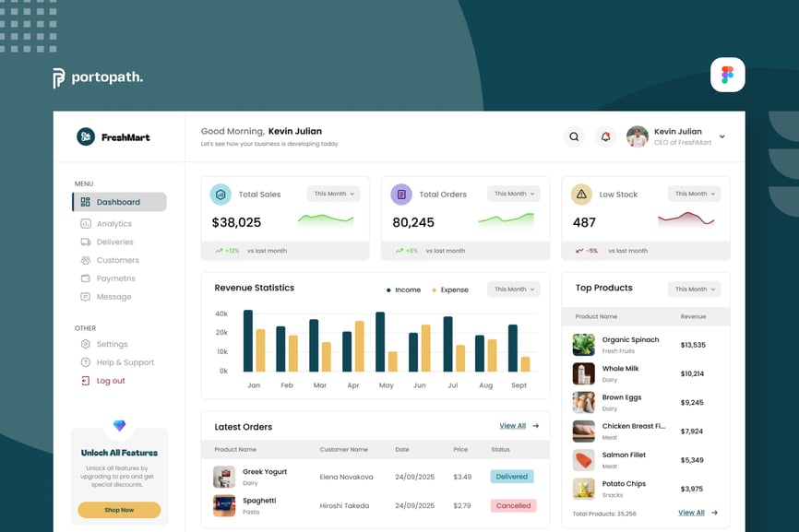Click the Figma logo icon
The width and height of the screenshot is (799, 532).
[727, 75]
